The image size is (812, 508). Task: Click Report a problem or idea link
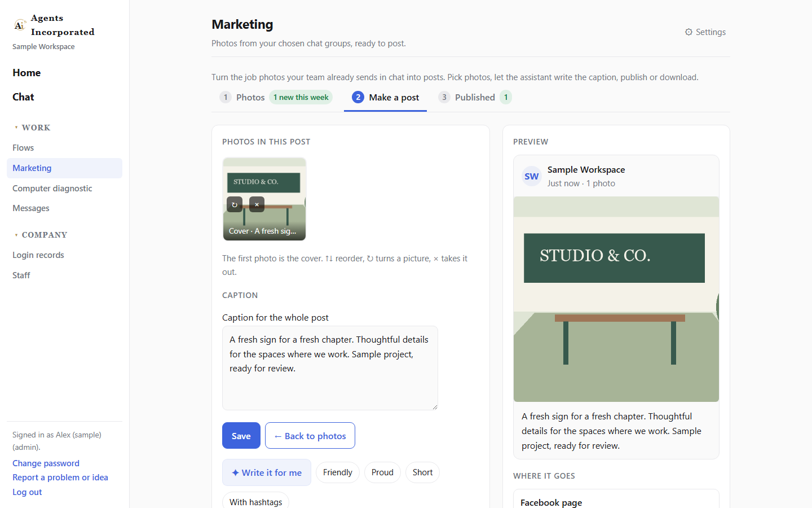coord(60,478)
